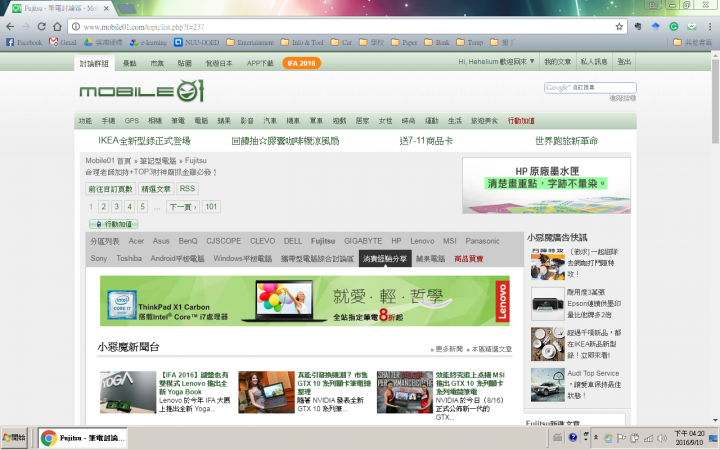Click the 下一頁 next page button
This screenshot has width=720, height=450.
click(x=183, y=207)
